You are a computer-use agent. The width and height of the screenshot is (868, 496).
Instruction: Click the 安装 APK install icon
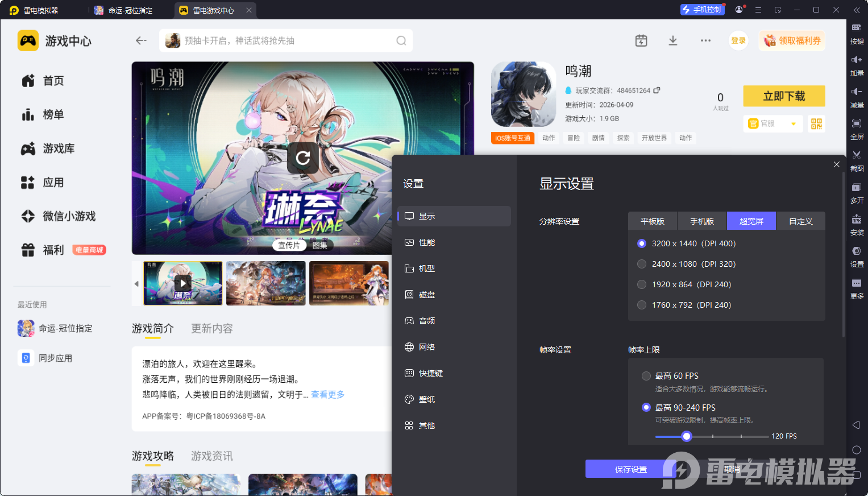(857, 219)
